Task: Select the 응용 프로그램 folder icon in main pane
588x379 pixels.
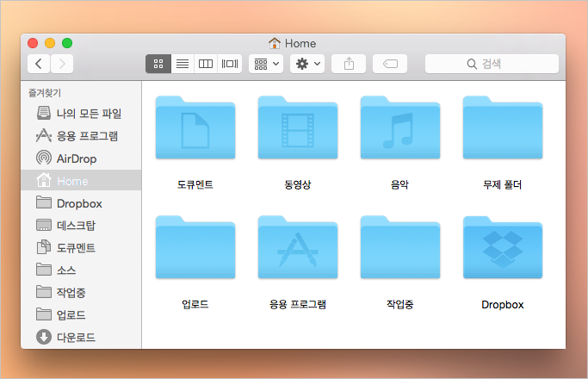Action: pyautogui.click(x=298, y=247)
